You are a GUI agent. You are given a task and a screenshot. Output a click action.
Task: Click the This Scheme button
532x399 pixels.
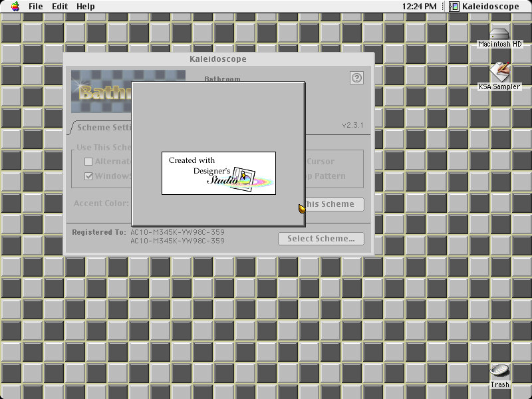[x=334, y=204]
